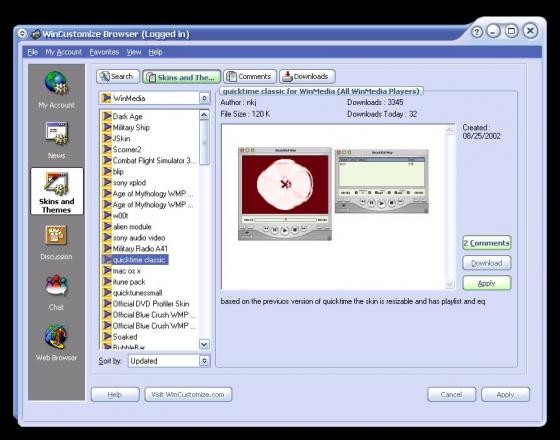Viewport: 560px width, 440px height.
Task: Click the title bar help question icon
Action: [x=477, y=32]
